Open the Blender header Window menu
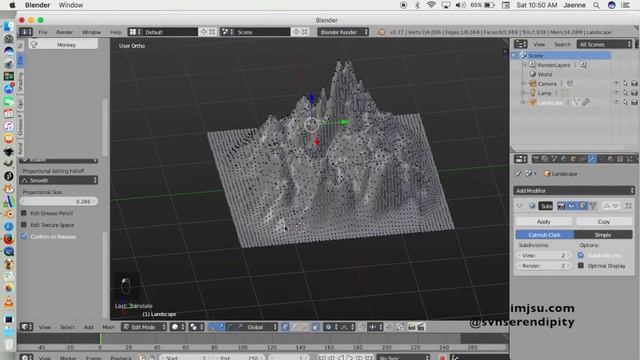This screenshot has height=360, width=640. pyautogui.click(x=91, y=32)
